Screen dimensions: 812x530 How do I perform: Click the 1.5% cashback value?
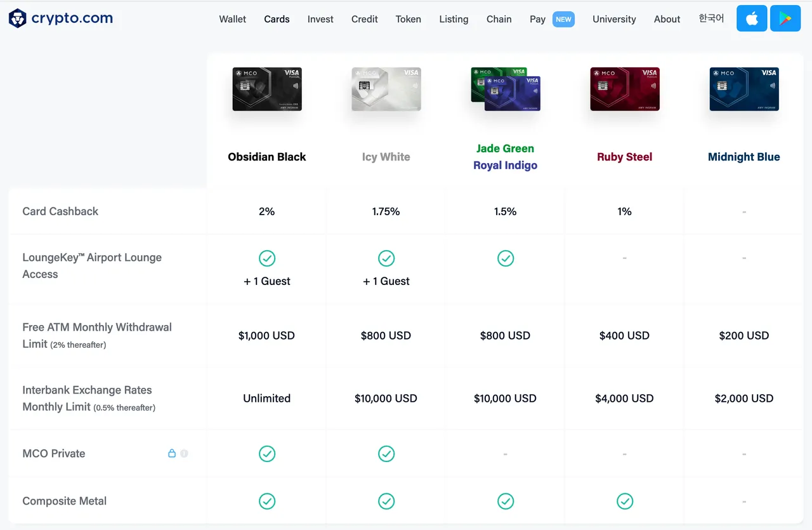click(x=506, y=211)
